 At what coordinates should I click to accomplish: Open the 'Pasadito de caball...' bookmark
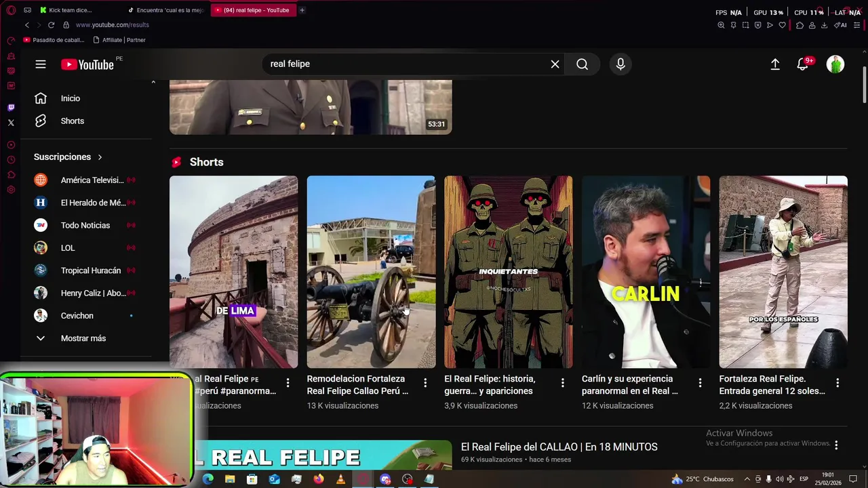pyautogui.click(x=54, y=40)
